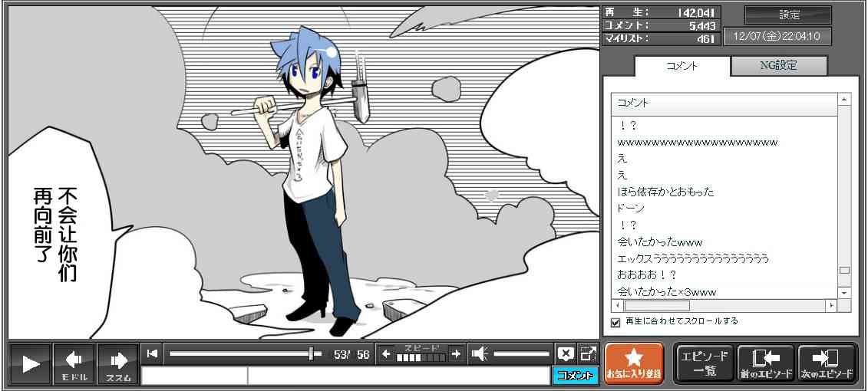The image size is (868, 391).
Task: Submit comment with blue コメント button
Action: (x=575, y=376)
